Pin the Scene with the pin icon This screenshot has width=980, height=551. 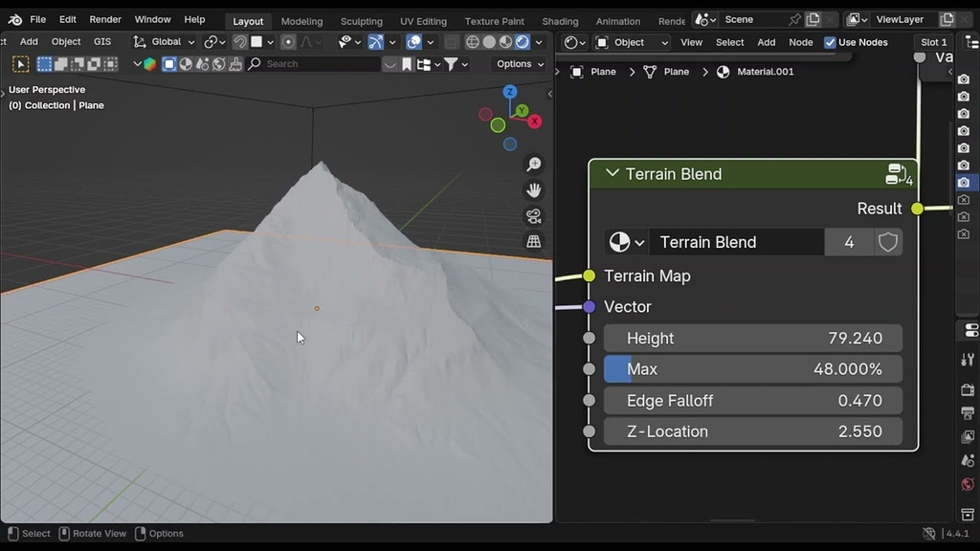point(794,19)
